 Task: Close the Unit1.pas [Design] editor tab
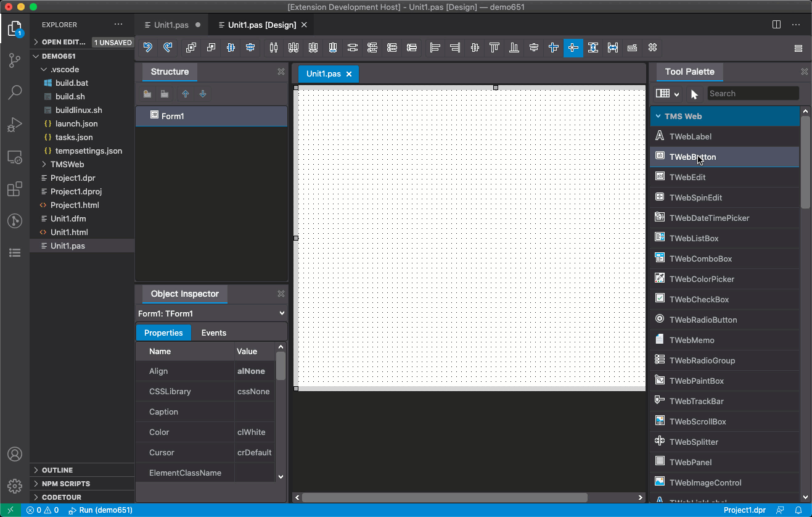[x=304, y=25]
